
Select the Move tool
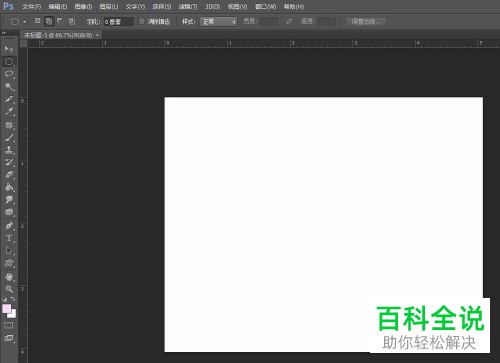click(9, 49)
